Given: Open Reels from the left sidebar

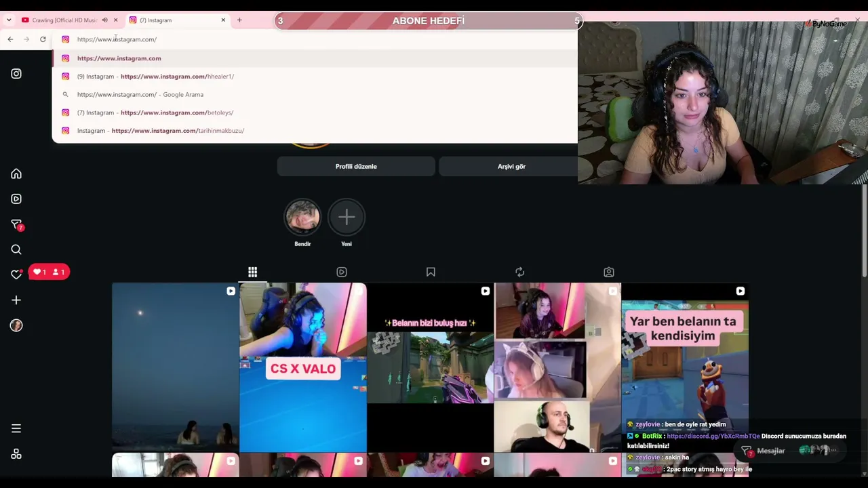Looking at the screenshot, I should coord(16,199).
